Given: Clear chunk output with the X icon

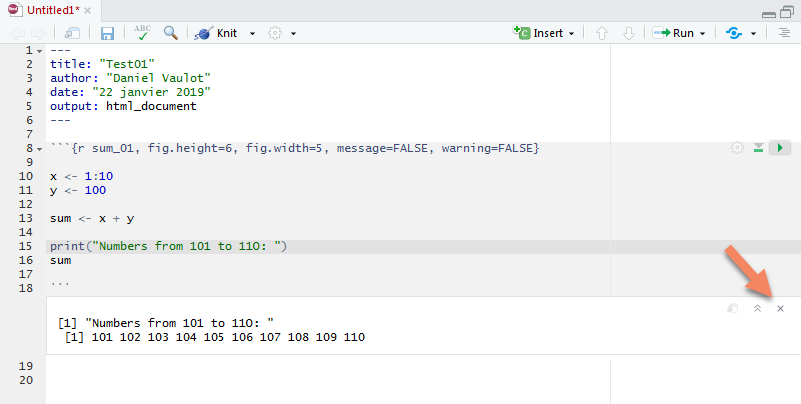Looking at the screenshot, I should point(780,309).
